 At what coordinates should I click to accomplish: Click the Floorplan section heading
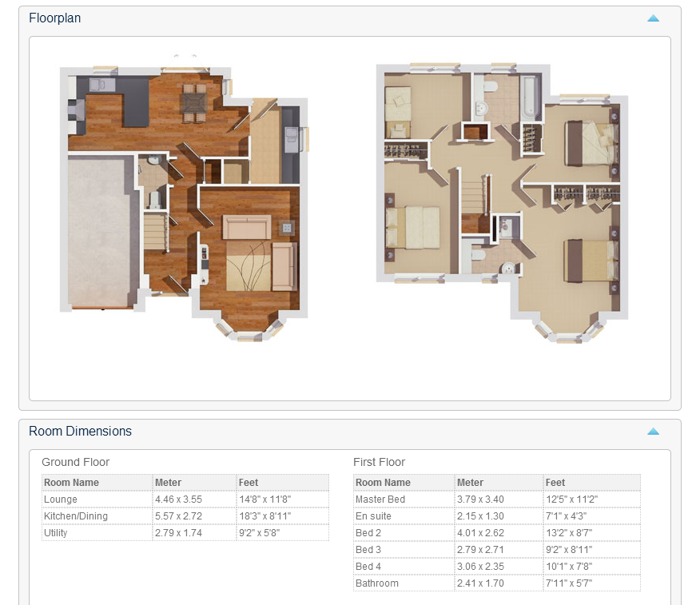pyautogui.click(x=55, y=18)
